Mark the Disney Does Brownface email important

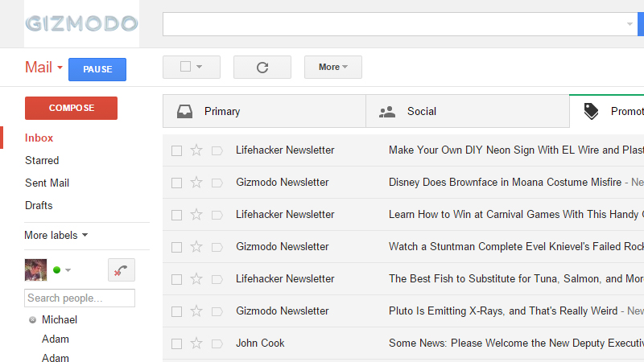[217, 183]
